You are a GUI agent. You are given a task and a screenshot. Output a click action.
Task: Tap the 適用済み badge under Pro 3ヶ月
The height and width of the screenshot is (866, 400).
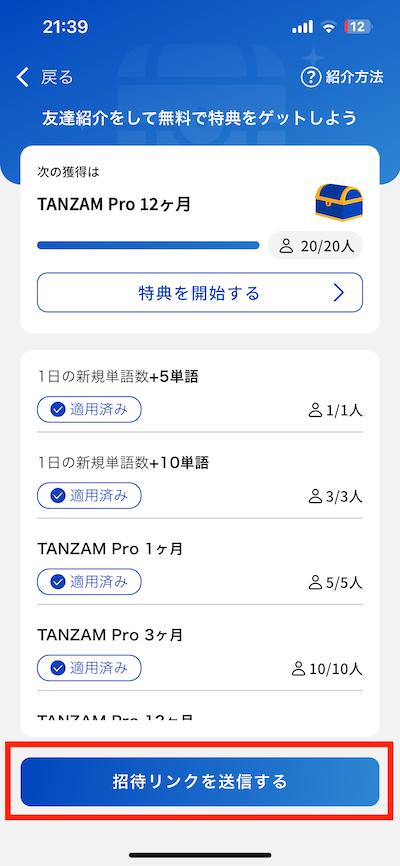pos(89,668)
